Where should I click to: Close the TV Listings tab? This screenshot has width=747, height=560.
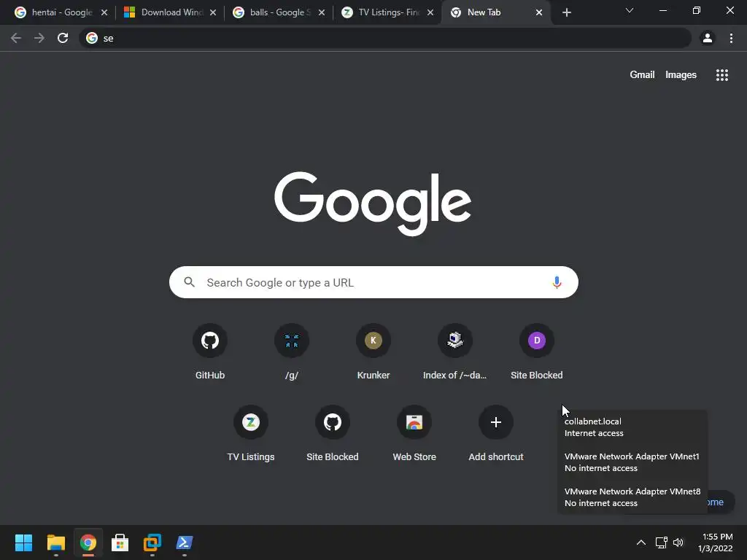[430, 13]
